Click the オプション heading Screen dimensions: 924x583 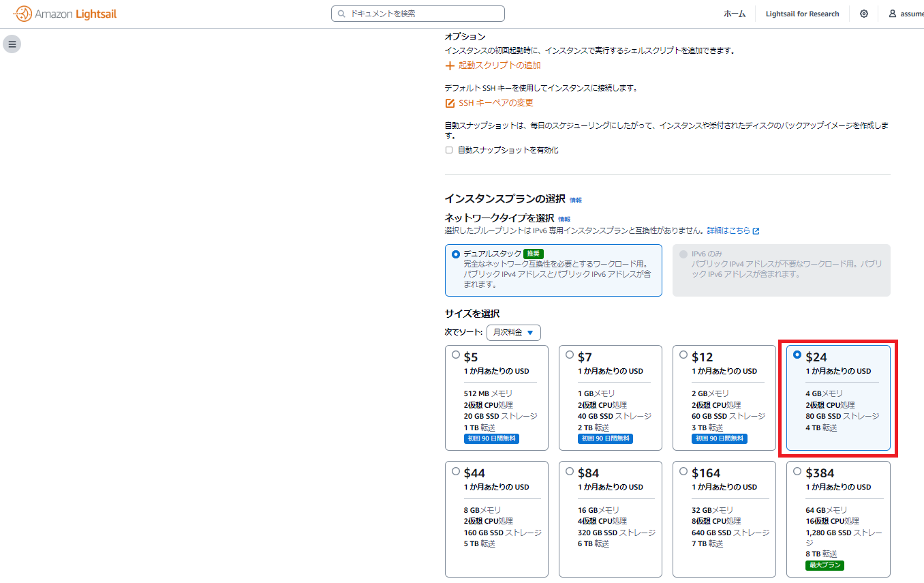pos(465,36)
